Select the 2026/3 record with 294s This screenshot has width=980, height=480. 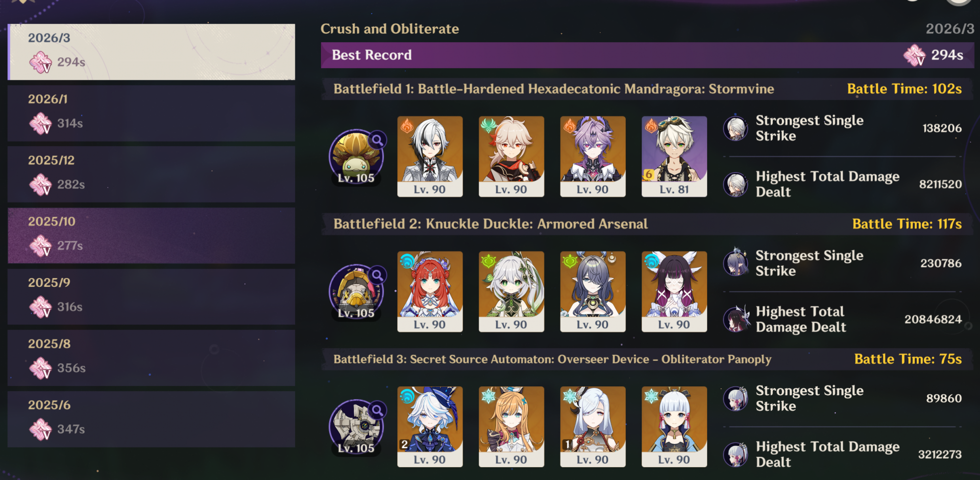151,51
